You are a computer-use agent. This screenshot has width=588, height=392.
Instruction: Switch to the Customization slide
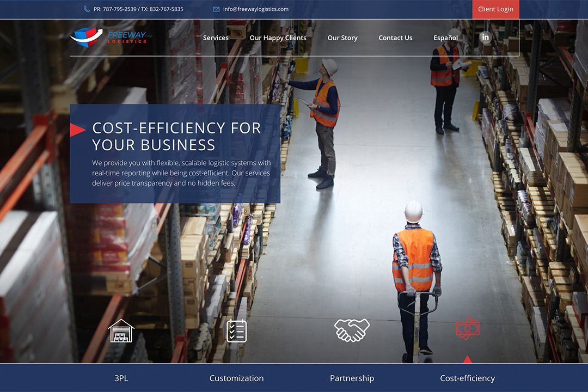point(237,378)
